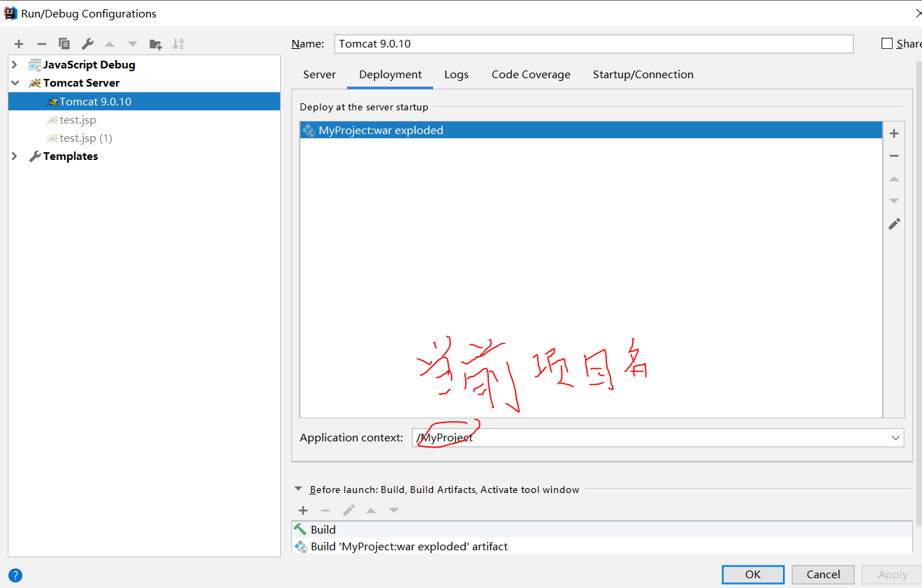Image resolution: width=922 pixels, height=588 pixels.
Task: Select Build 'MyProject:war exploded' artifact row
Action: 602,546
